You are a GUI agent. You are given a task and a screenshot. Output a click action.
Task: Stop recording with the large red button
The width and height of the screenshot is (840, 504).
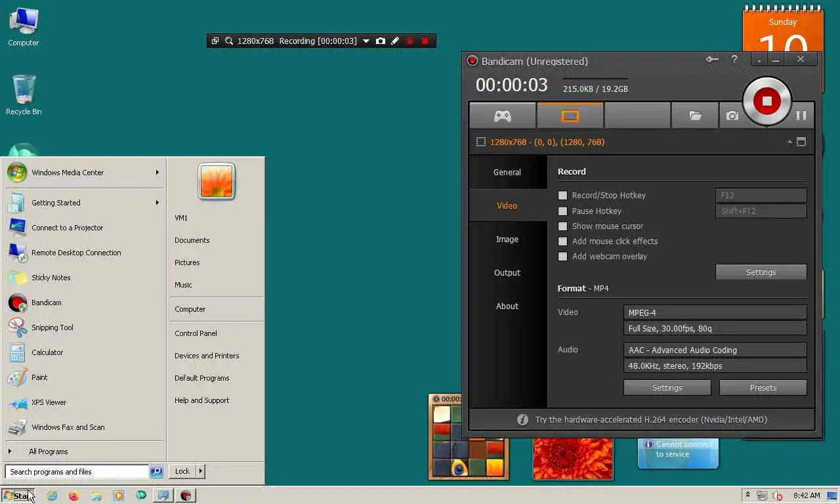point(766,101)
